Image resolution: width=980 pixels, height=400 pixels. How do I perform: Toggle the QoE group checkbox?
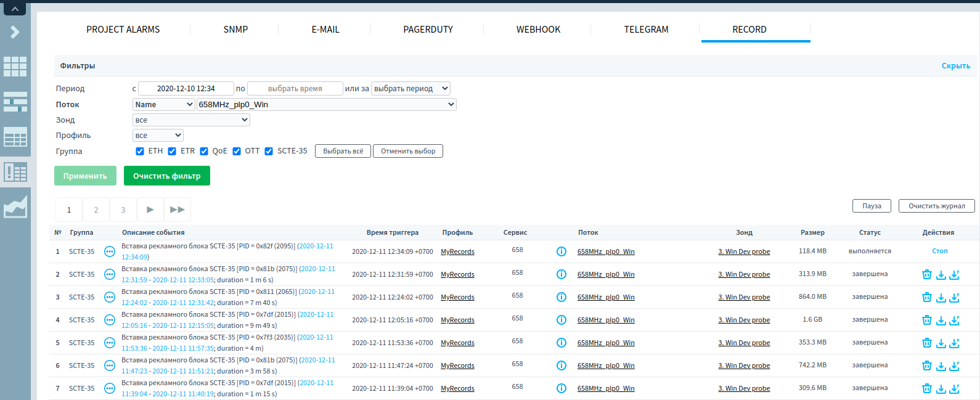point(204,152)
